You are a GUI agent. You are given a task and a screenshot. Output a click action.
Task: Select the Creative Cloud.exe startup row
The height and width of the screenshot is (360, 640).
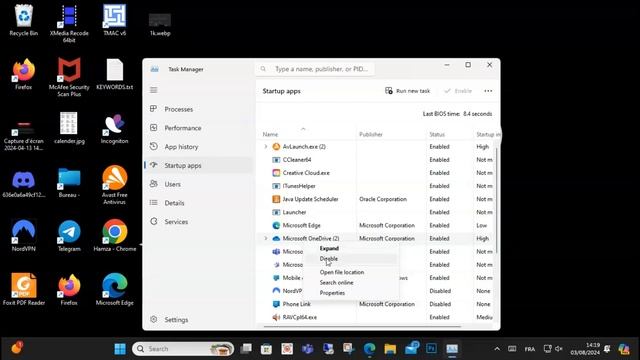376,173
